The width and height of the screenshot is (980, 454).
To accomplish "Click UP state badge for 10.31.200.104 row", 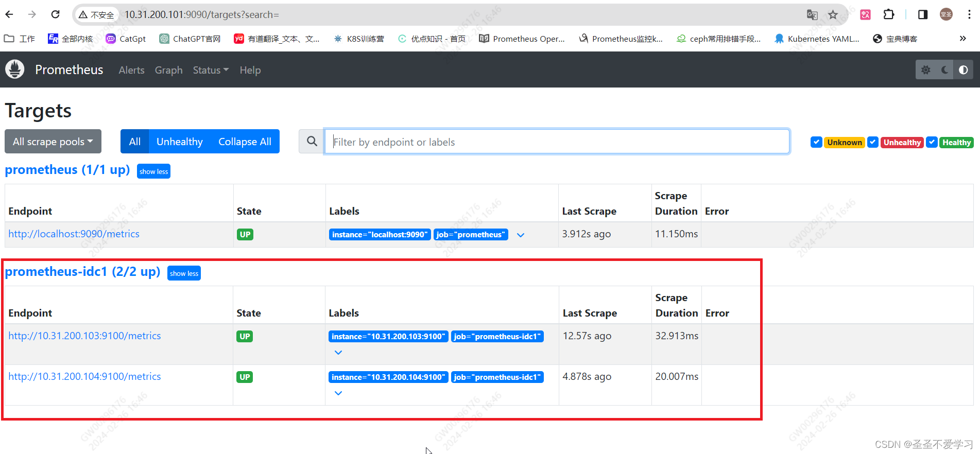I will click(245, 377).
